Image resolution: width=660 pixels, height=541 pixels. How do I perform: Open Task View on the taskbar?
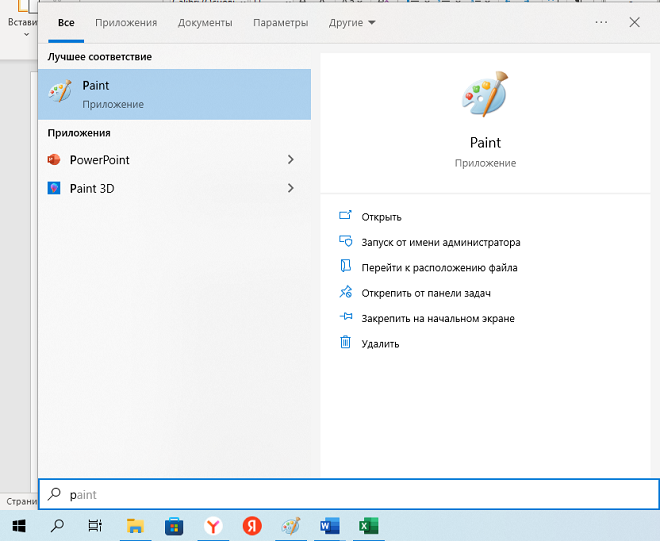click(x=95, y=526)
